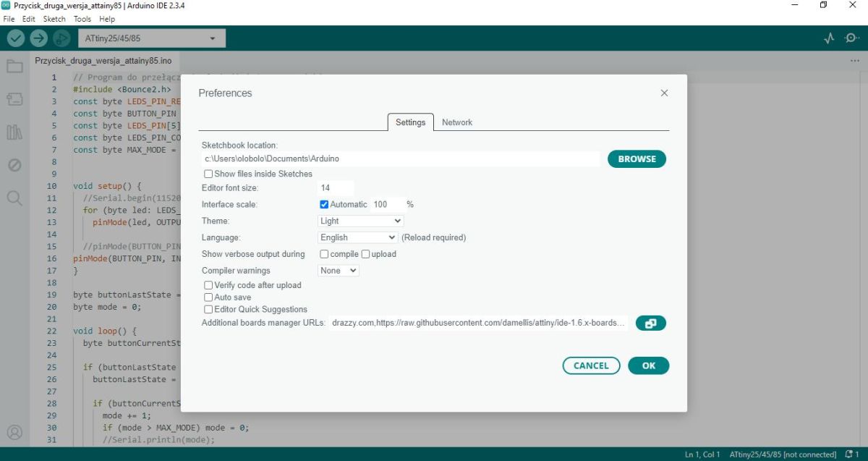
Task: Click the BROWSE button
Action: pos(637,159)
